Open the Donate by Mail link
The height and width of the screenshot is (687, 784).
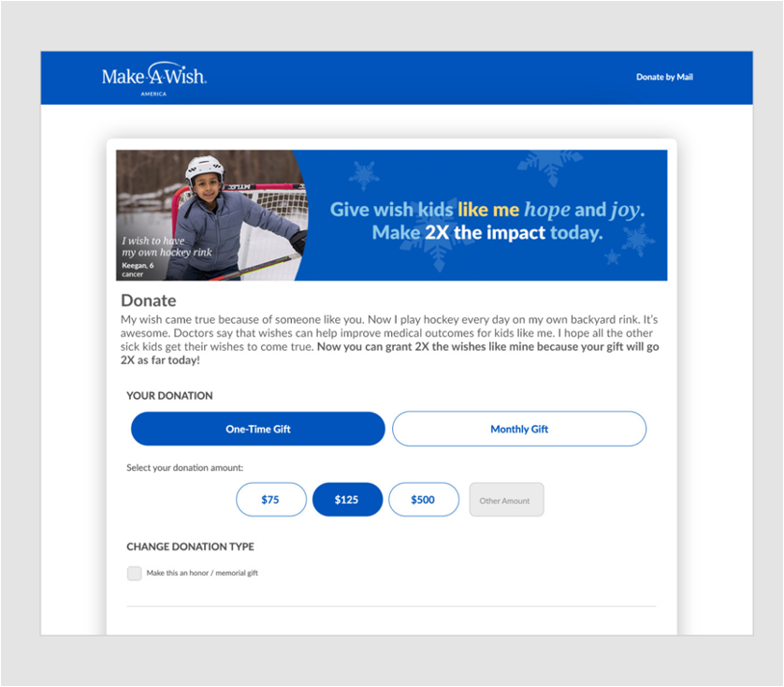coord(664,77)
